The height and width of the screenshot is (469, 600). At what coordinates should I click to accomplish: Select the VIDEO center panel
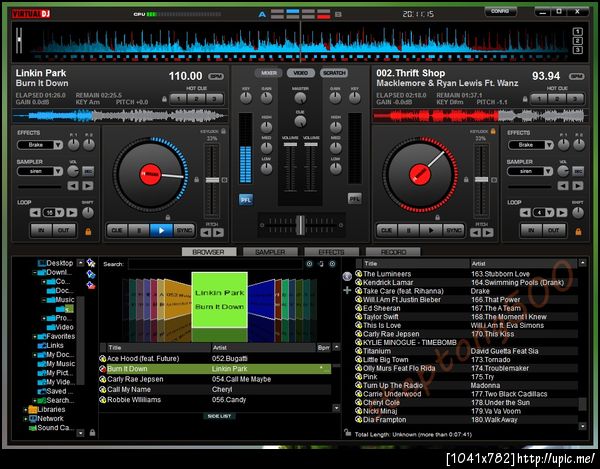tap(301, 73)
